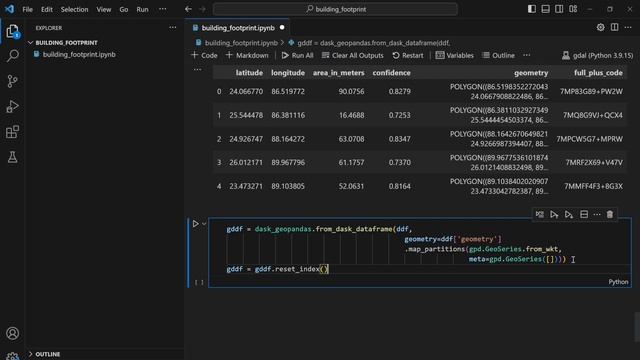Click building_footprint.ipynb breadcrumb

coord(241,42)
